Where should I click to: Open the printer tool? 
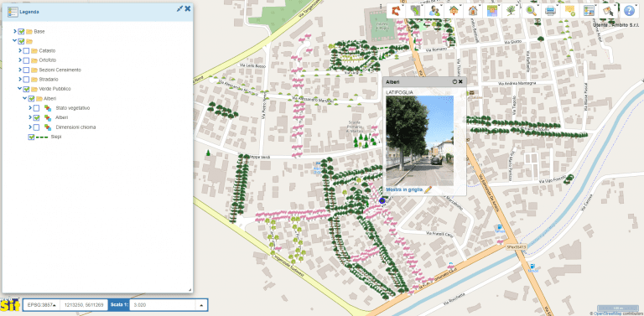pyautogui.click(x=550, y=11)
